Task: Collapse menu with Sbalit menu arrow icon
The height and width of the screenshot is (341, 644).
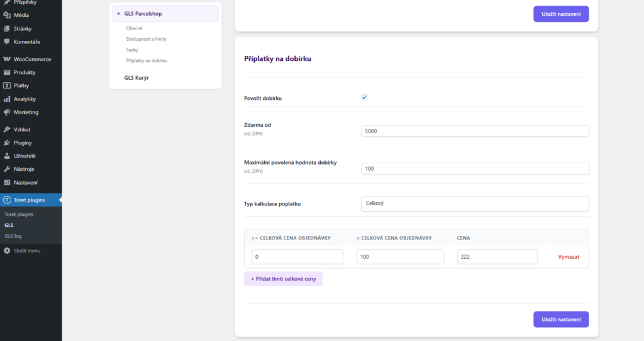Action: pyautogui.click(x=7, y=251)
